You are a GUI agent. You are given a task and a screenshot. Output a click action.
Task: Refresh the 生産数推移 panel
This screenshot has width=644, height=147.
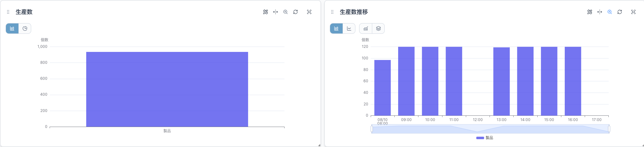pyautogui.click(x=620, y=12)
